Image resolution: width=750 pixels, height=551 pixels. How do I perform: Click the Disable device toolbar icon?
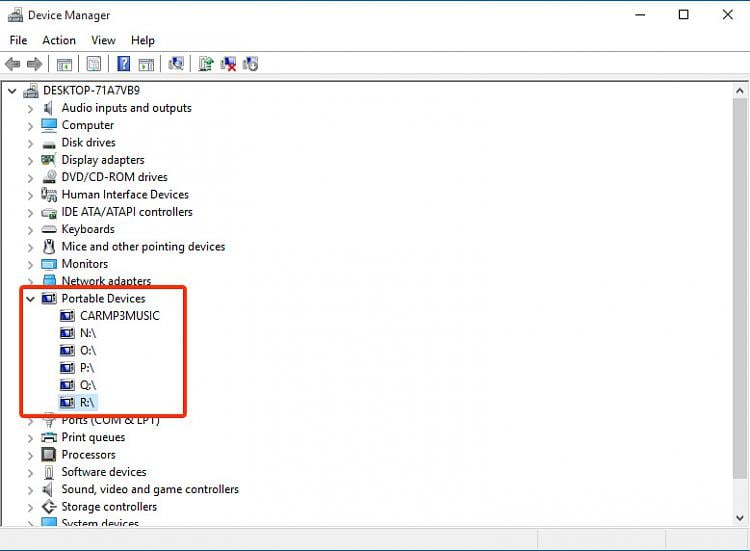pos(250,64)
